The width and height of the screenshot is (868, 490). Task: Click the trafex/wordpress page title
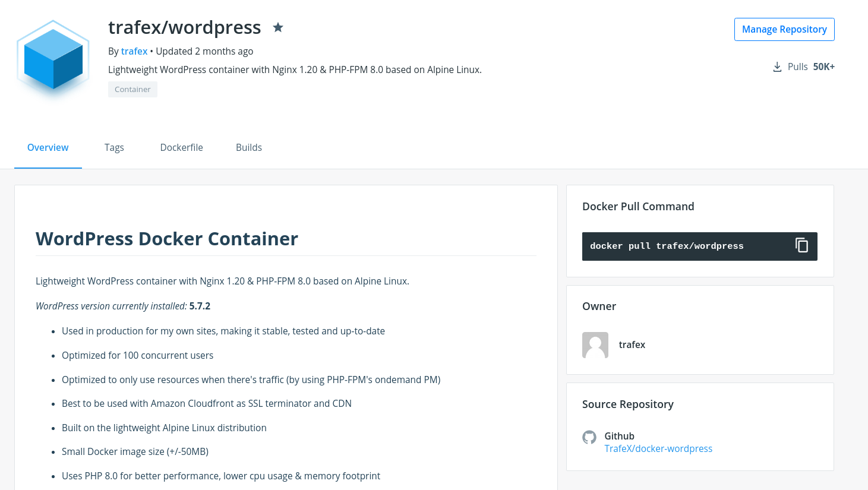click(185, 27)
